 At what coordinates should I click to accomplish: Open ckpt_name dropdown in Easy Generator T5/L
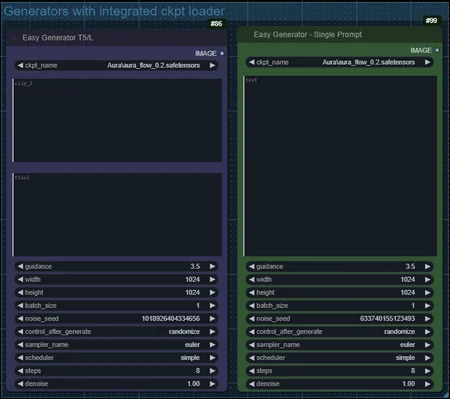[x=116, y=65]
